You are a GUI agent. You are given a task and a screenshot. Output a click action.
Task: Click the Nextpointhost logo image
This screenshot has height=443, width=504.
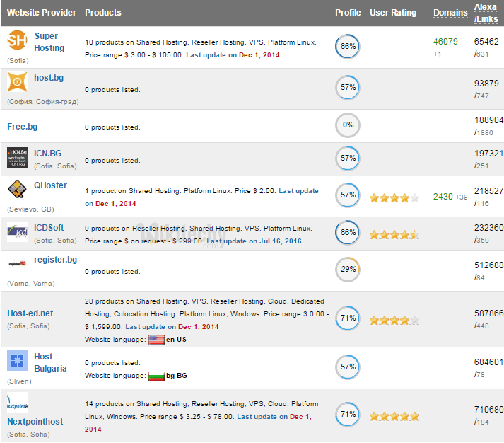[17, 402]
